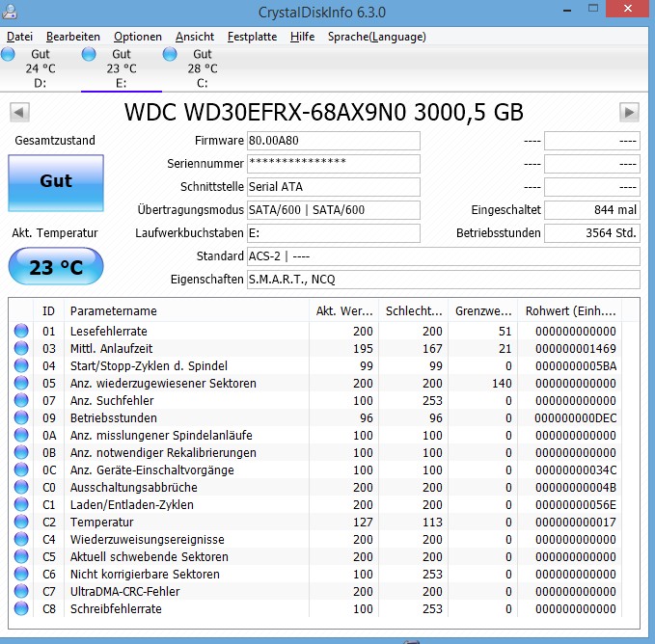Image resolution: width=655 pixels, height=644 pixels.
Task: Click the Standard field ACS-2
Action: [x=443, y=256]
